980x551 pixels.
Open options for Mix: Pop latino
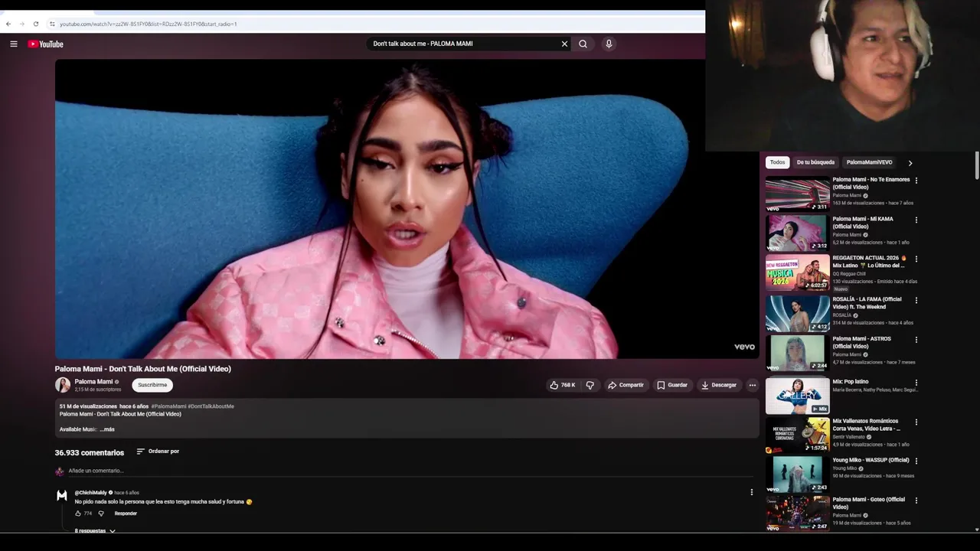916,383
